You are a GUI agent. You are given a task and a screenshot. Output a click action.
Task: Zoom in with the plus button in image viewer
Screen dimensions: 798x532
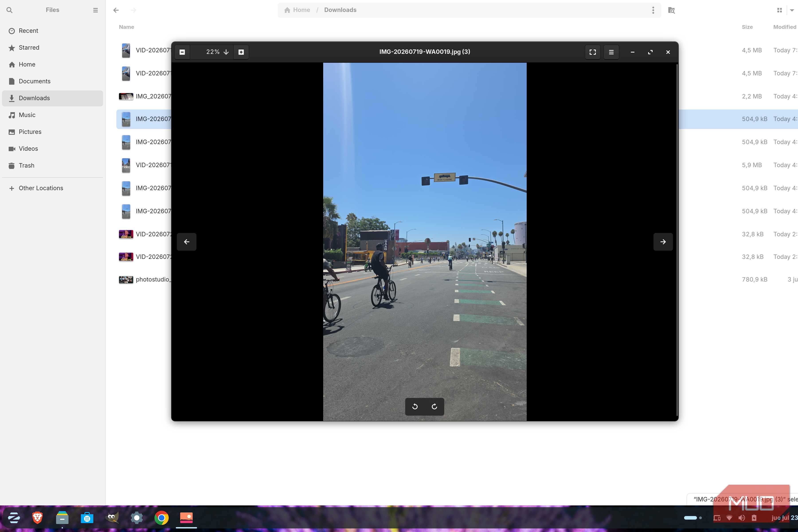[x=241, y=52]
